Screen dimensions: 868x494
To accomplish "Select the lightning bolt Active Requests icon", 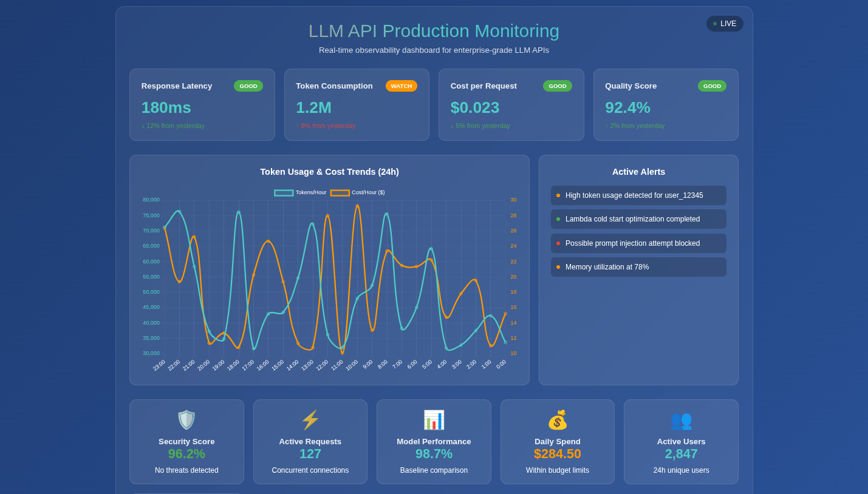I will [310, 419].
